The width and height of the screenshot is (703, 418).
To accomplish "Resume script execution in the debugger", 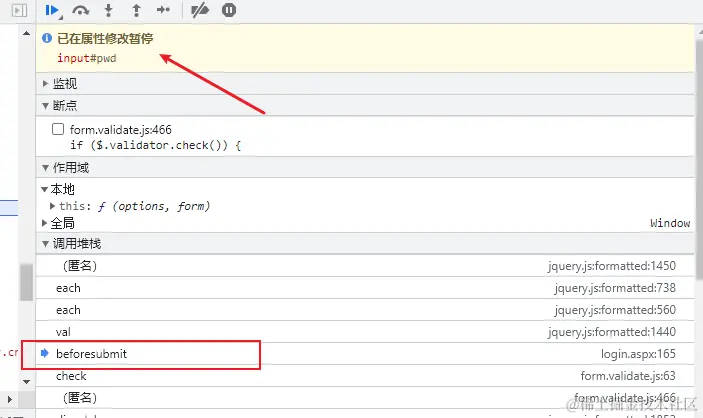I will click(x=53, y=10).
